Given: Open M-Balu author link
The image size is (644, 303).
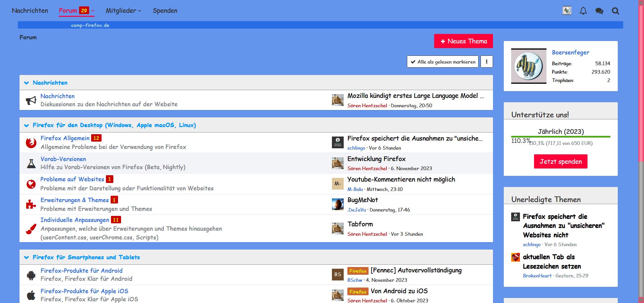Looking at the screenshot, I should click(x=355, y=189).
